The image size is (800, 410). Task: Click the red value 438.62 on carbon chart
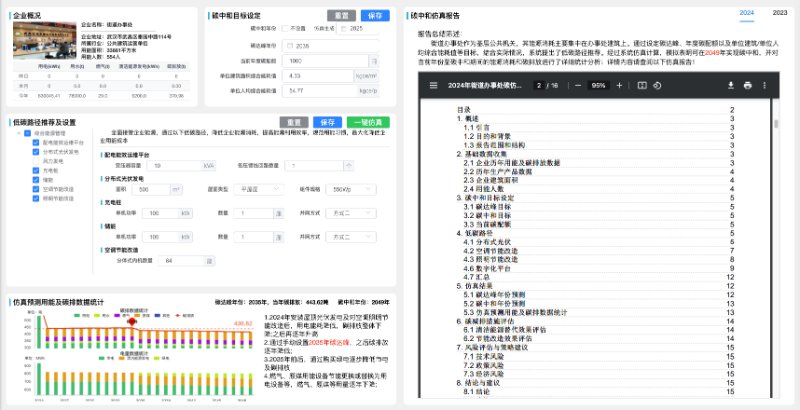click(243, 323)
